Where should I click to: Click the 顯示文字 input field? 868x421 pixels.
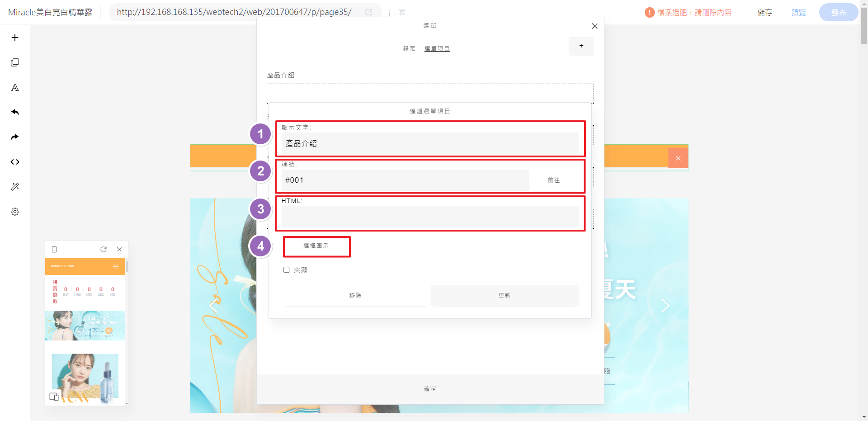(x=429, y=144)
